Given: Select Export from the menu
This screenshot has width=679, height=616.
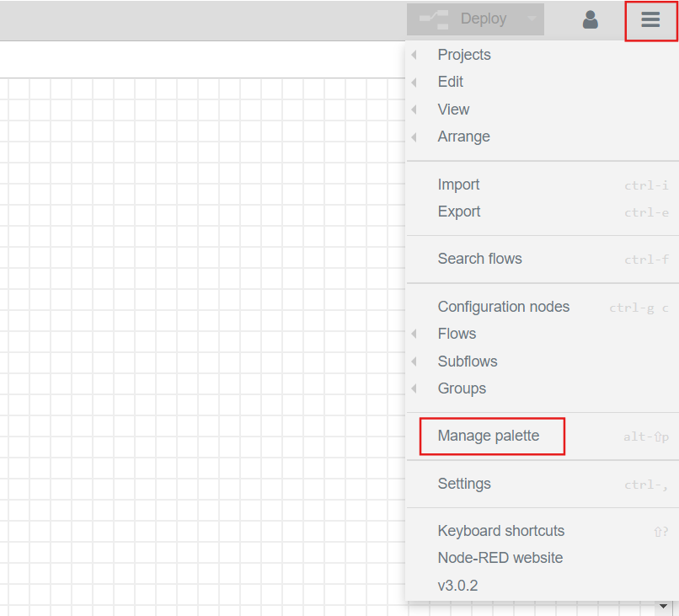Looking at the screenshot, I should 459,212.
